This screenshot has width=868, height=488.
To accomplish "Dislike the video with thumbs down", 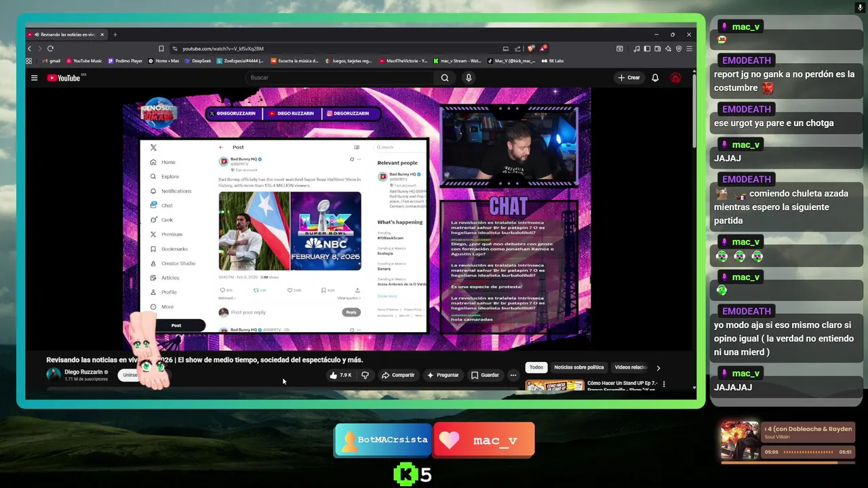I will (x=365, y=375).
